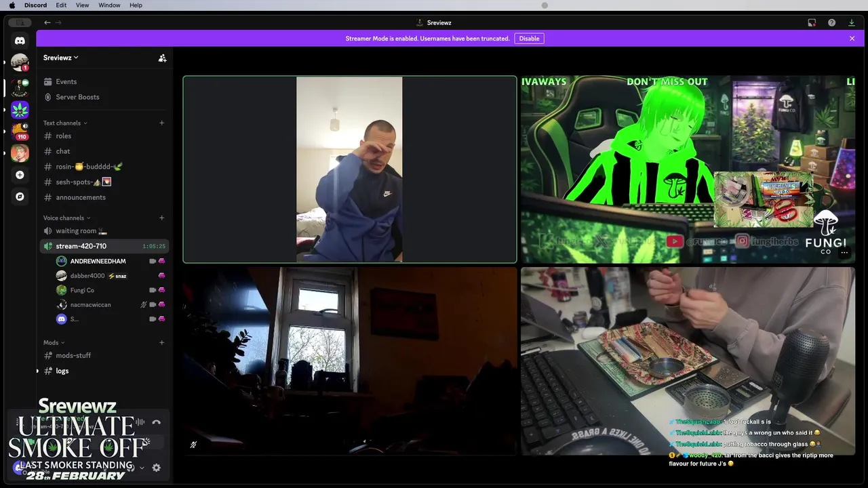The height and width of the screenshot is (488, 868).
Task: Click Create Channel plus beside Mods
Action: pos(161,342)
